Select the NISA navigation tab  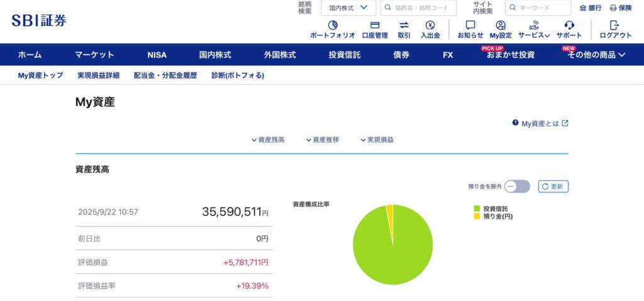tap(157, 55)
